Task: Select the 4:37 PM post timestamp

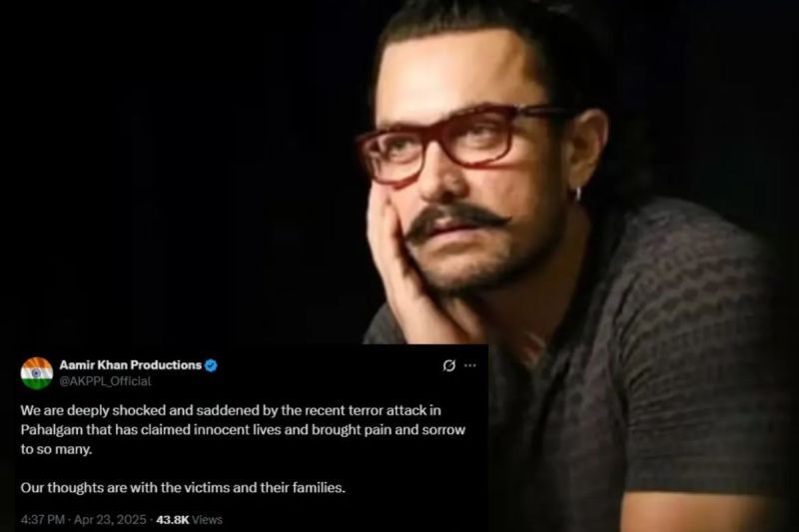Action: (43, 520)
